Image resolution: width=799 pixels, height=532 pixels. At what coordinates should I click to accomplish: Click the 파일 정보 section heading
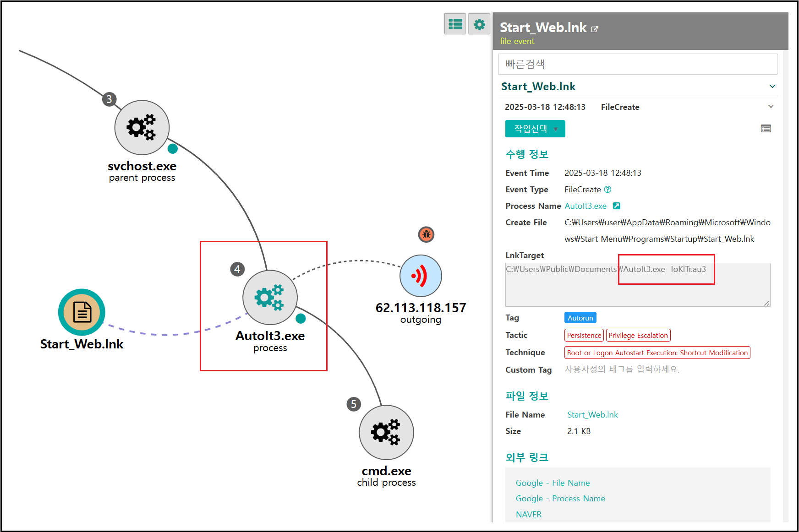coord(527,396)
